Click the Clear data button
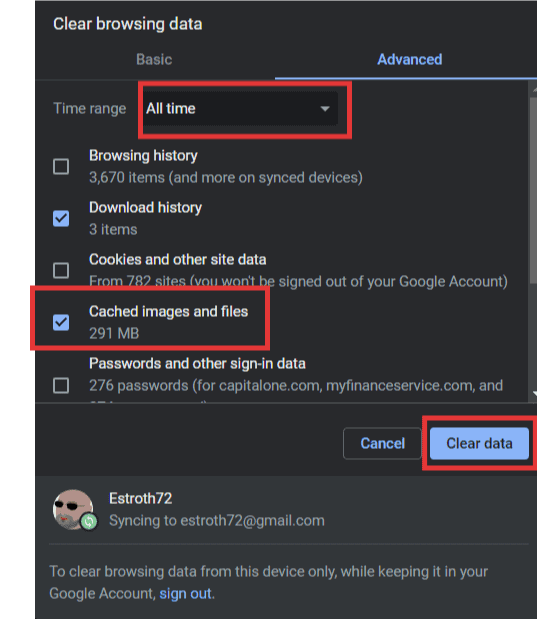This screenshot has width=537, height=619. [x=479, y=443]
